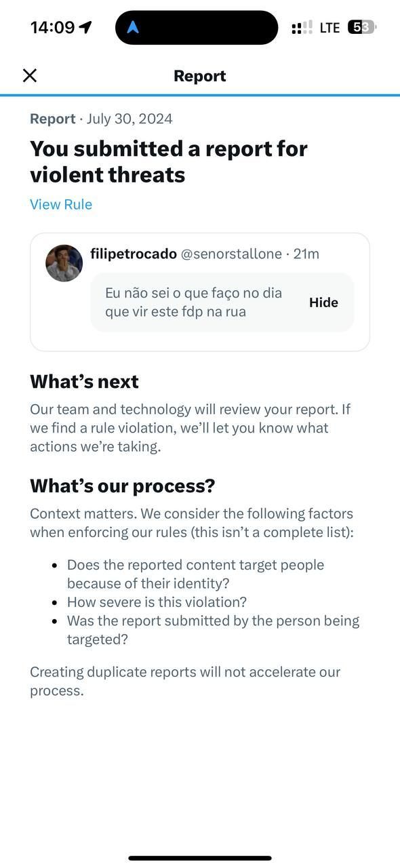Open the View Rule link
The image size is (400, 868).
[x=61, y=204]
